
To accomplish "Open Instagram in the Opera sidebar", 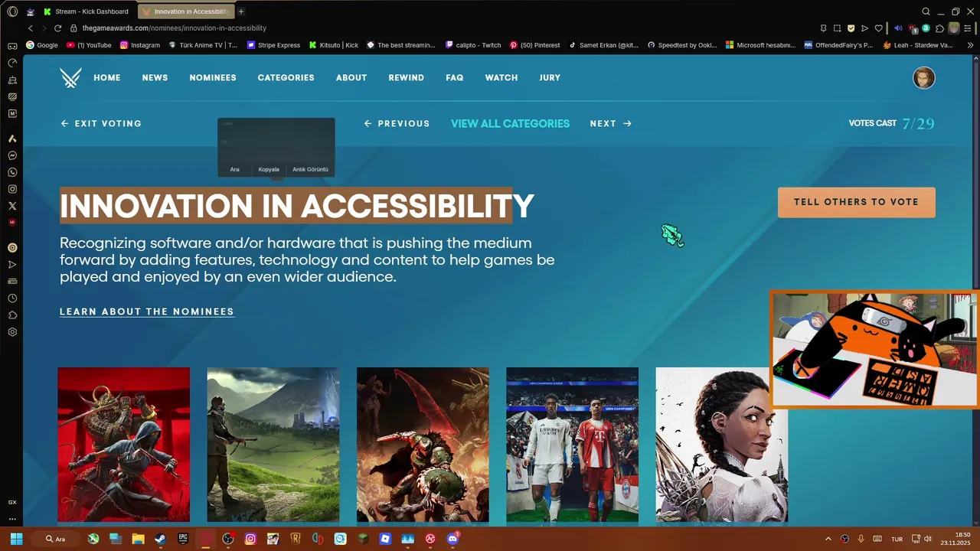I will [x=12, y=189].
